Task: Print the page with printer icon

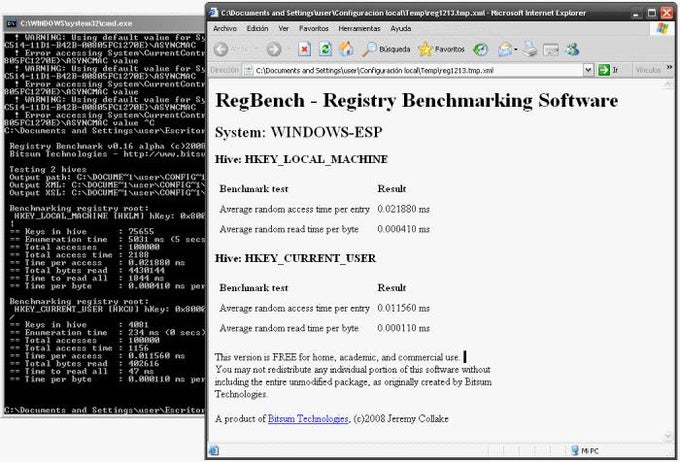Action: click(530, 49)
